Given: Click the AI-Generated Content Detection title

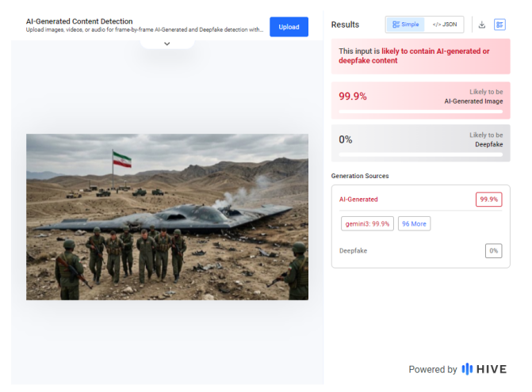Looking at the screenshot, I should pos(79,21).
